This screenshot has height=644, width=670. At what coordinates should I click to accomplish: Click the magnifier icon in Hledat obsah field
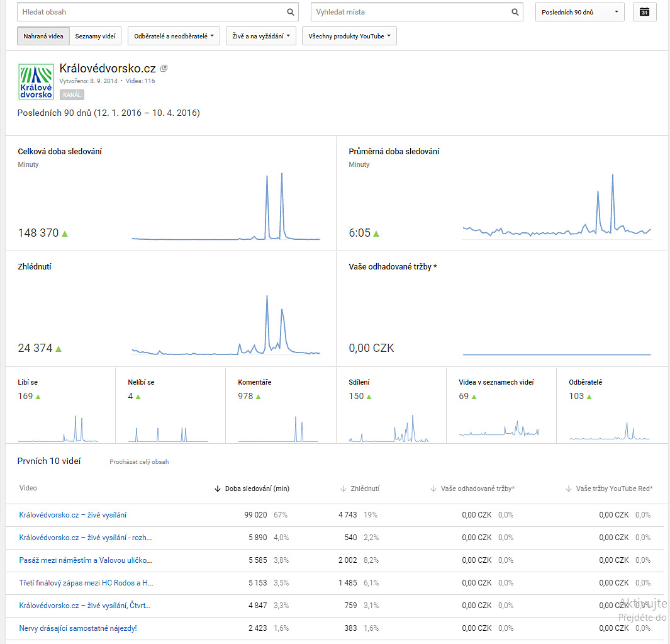[x=290, y=12]
